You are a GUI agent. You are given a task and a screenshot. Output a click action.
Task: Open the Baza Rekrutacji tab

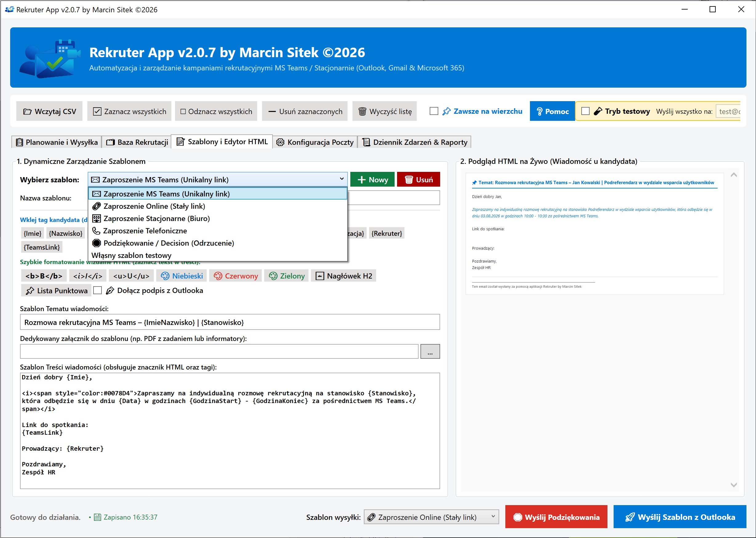pyautogui.click(x=137, y=142)
